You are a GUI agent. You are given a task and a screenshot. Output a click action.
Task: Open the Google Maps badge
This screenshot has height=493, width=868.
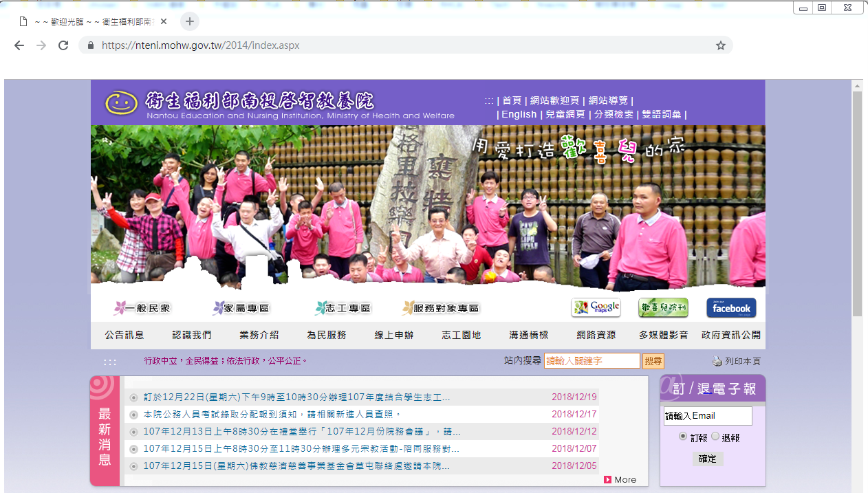point(596,307)
